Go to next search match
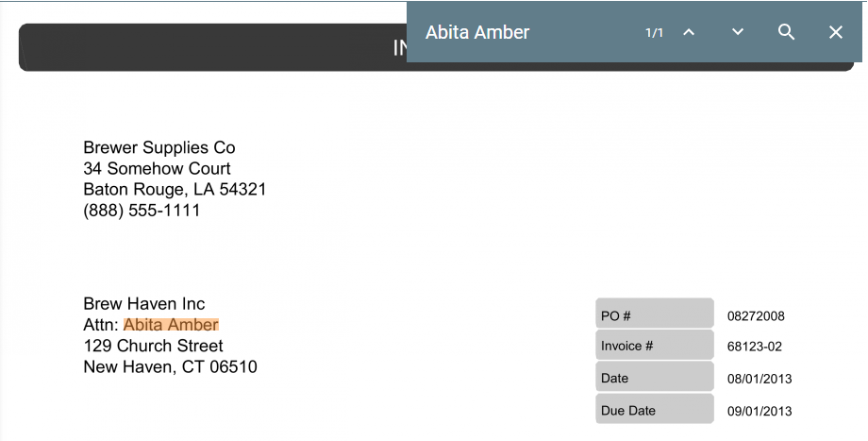The image size is (868, 441). point(738,32)
